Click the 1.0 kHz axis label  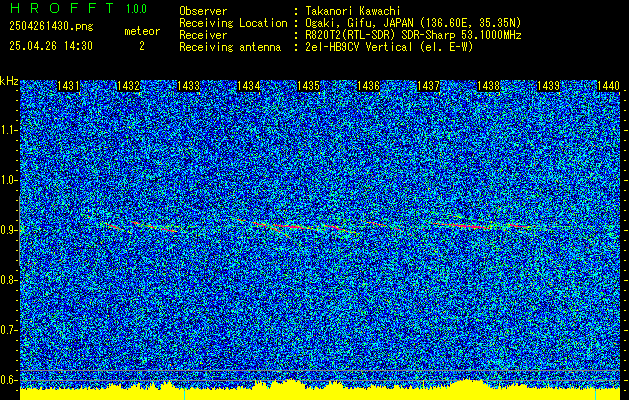pos(8,180)
